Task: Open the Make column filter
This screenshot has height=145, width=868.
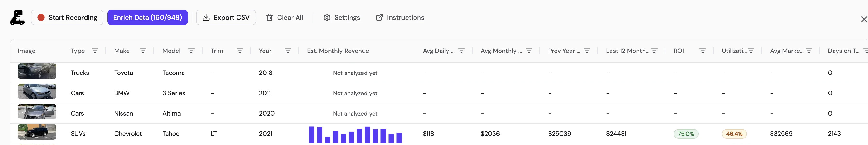Action: pos(143,51)
